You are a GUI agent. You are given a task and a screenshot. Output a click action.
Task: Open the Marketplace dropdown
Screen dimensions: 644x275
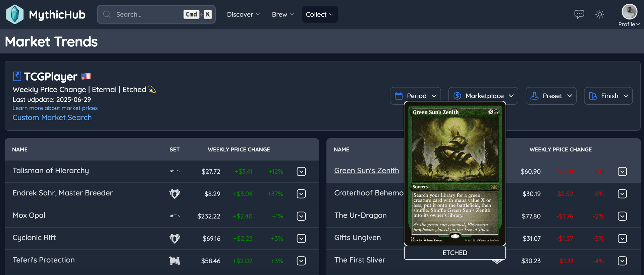coord(483,96)
